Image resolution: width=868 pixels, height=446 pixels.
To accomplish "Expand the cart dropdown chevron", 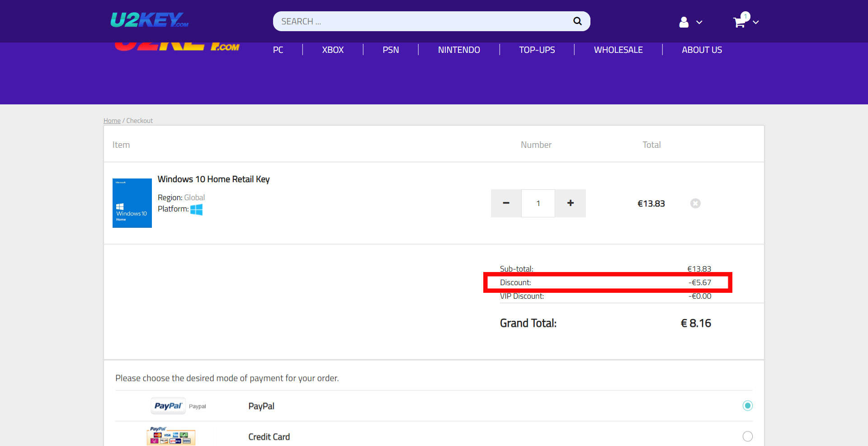I will coord(755,22).
